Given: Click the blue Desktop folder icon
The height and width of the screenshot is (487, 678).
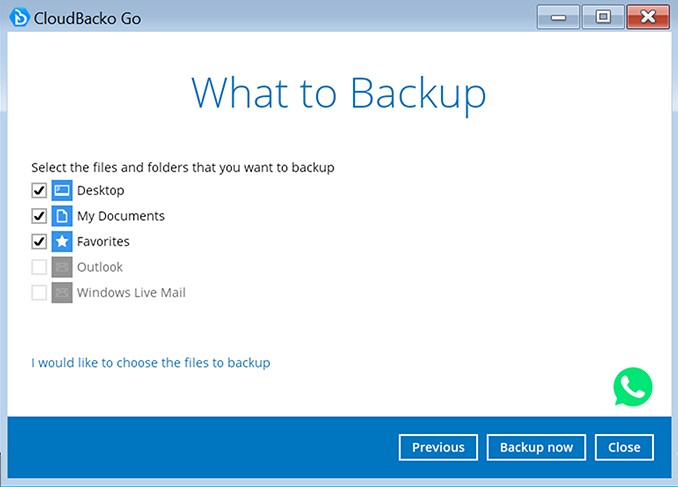Looking at the screenshot, I should pos(62,190).
